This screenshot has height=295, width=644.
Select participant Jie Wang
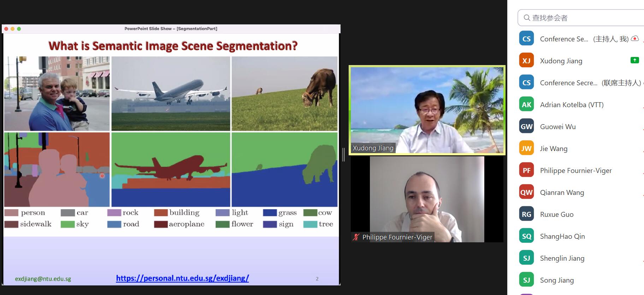pyautogui.click(x=554, y=149)
